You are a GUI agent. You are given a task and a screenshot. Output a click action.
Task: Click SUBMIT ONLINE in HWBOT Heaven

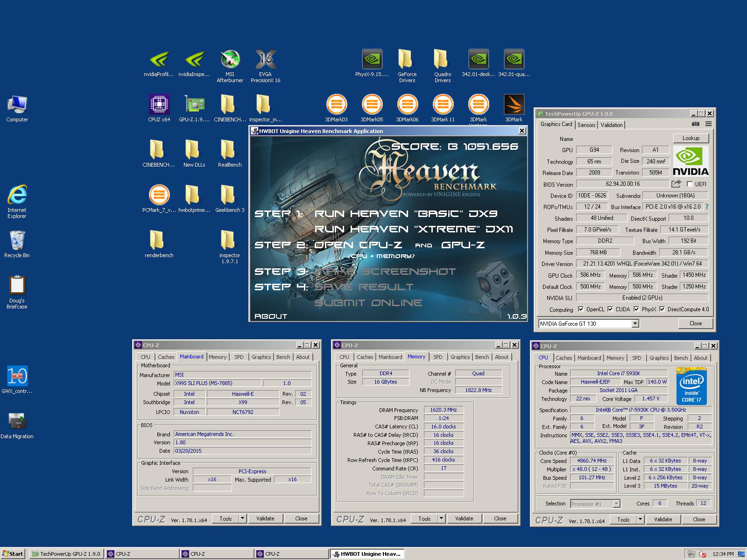click(368, 303)
